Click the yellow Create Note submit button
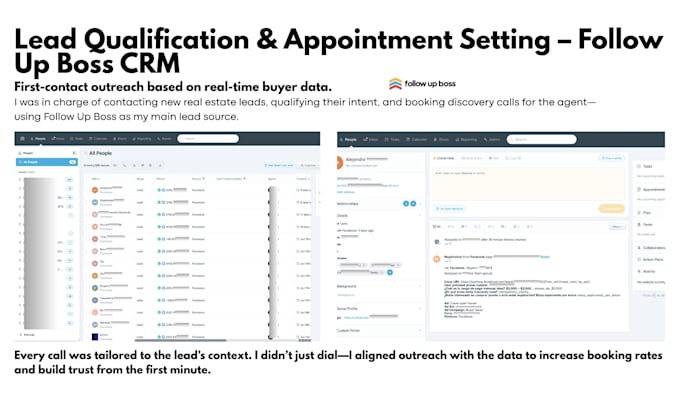The width and height of the screenshot is (680, 411). pos(611,209)
